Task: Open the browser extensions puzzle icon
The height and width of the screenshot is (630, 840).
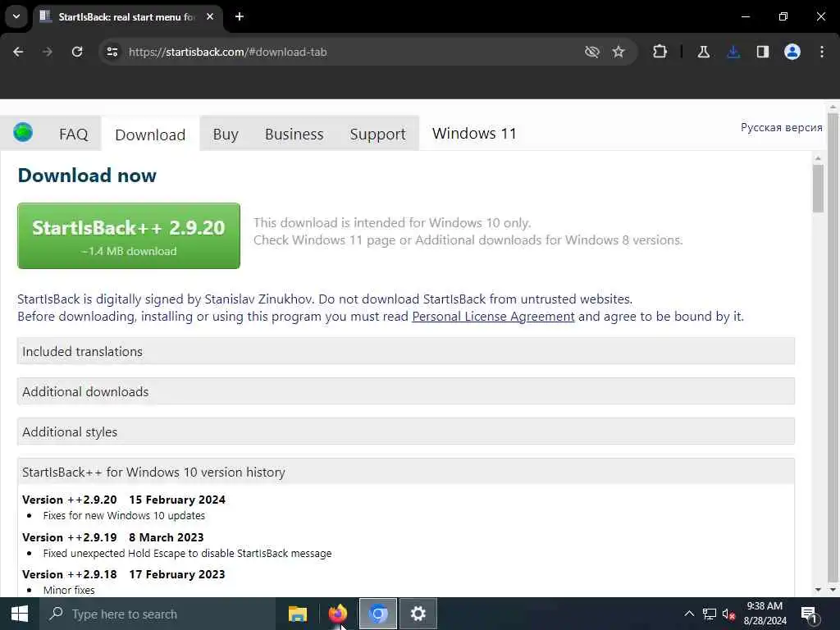Action: [660, 52]
